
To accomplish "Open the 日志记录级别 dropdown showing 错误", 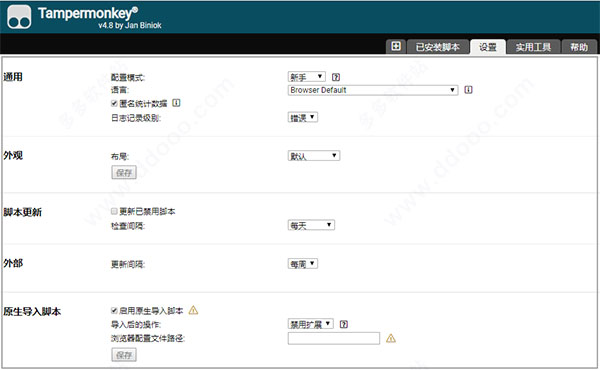I will [x=302, y=117].
